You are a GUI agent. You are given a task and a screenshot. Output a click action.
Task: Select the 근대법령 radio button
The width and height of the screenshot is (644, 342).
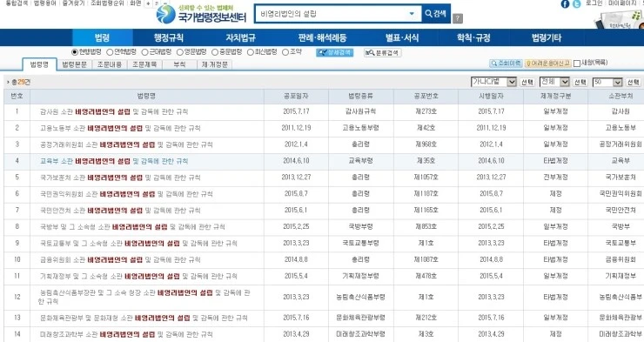tap(144, 52)
